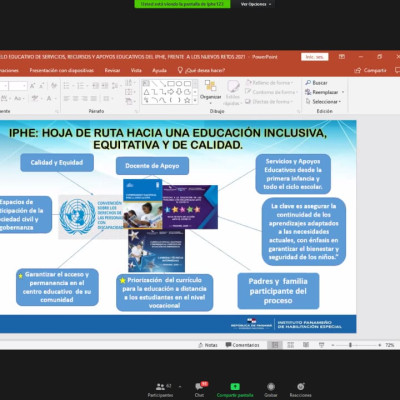Screen dimensions: 400x400
Task: Click the zoom slider handle
Action: pyautogui.click(x=350, y=345)
